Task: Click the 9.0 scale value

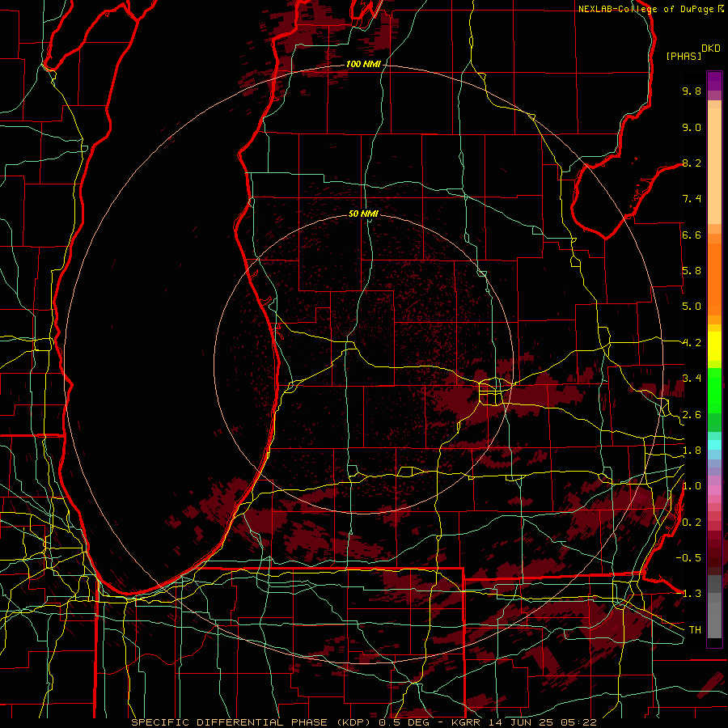Action: click(692, 127)
